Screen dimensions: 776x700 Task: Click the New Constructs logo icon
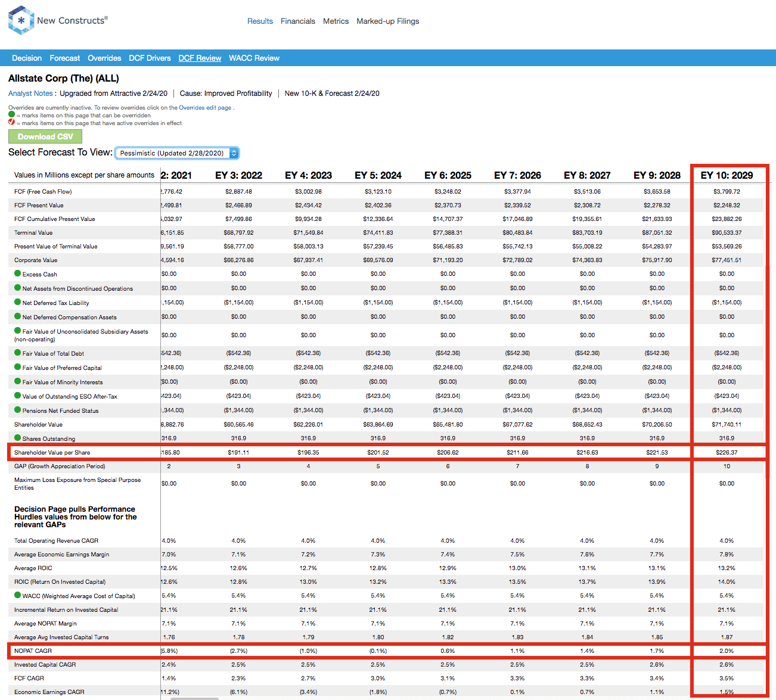(x=21, y=20)
